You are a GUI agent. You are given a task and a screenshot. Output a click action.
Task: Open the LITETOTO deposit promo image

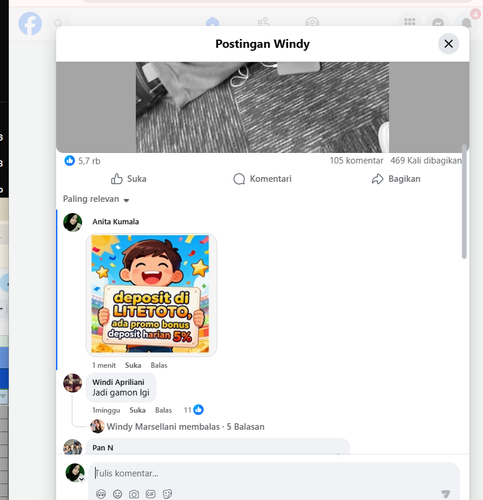(x=151, y=295)
